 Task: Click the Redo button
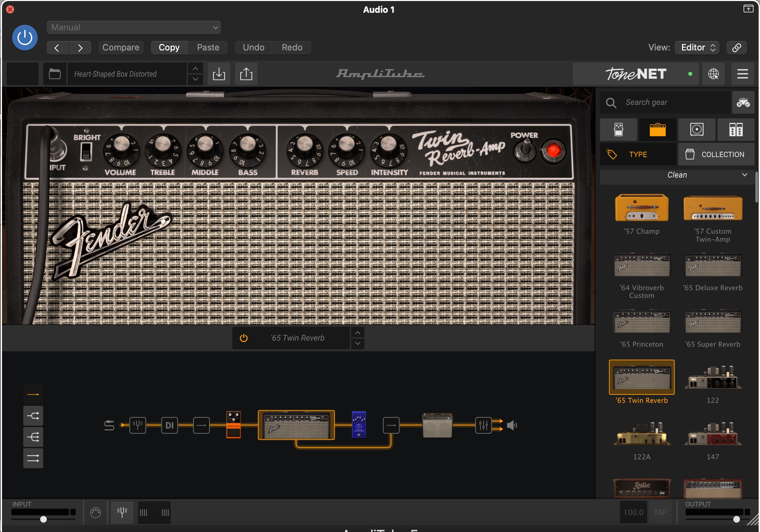(x=292, y=47)
